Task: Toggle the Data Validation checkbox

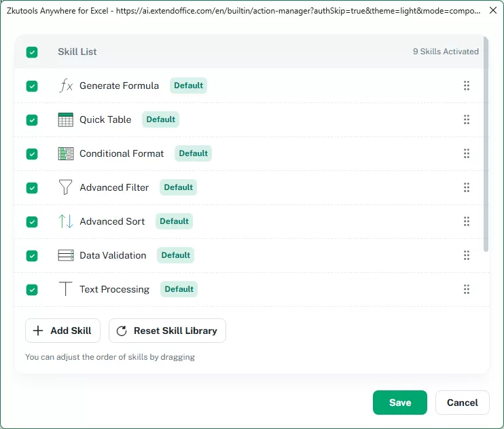Action: (32, 256)
